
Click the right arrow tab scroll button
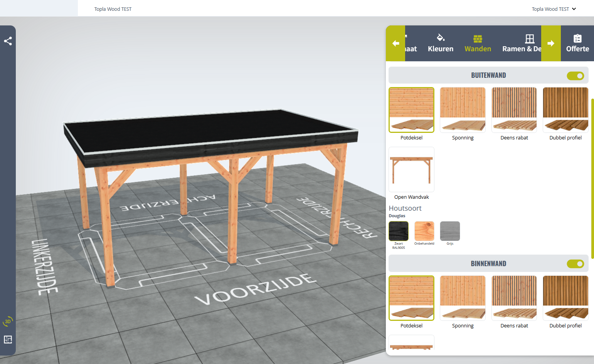[x=551, y=43]
